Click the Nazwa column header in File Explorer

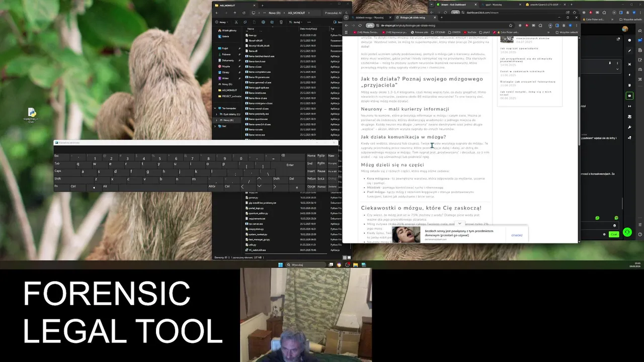pyautogui.click(x=251, y=29)
